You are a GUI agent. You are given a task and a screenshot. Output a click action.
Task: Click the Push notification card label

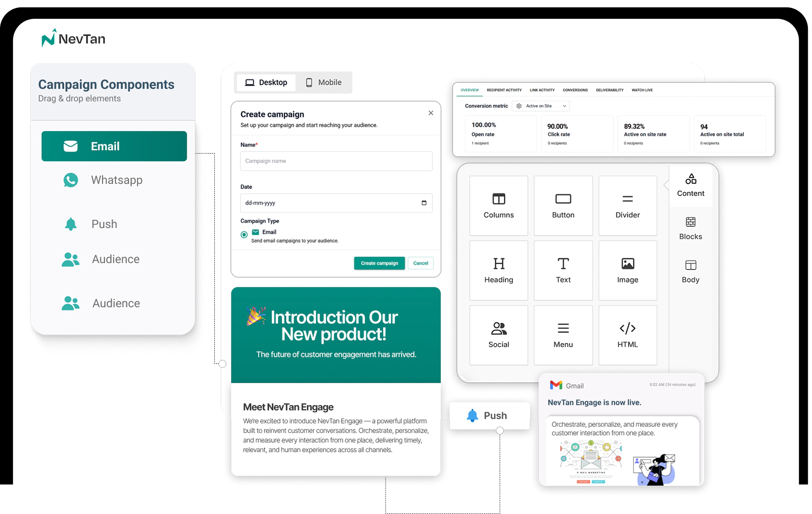pos(495,416)
